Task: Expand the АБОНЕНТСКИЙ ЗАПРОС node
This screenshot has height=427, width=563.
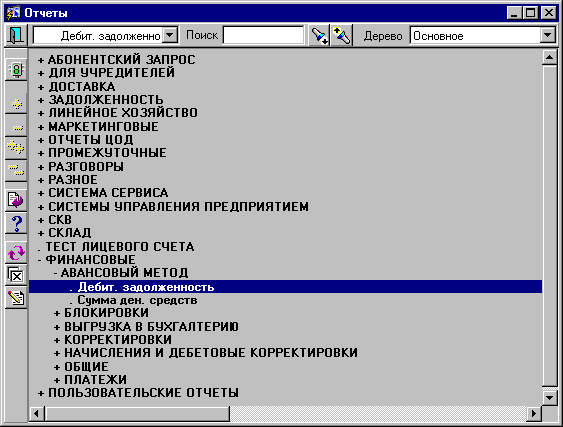Action: click(41, 60)
